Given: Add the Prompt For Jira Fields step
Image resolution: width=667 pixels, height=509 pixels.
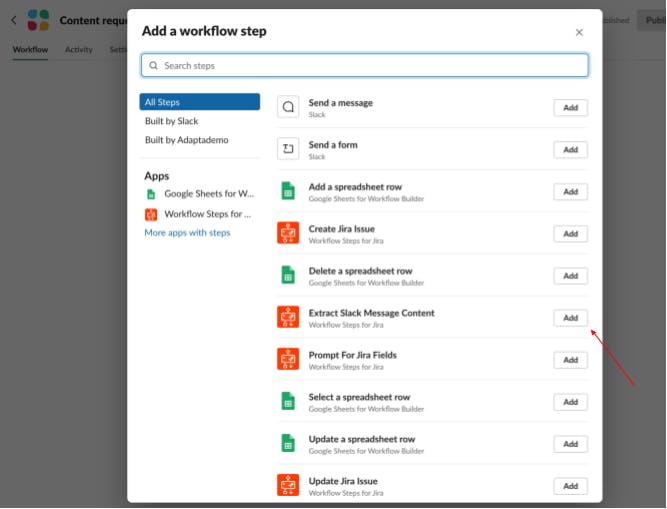Looking at the screenshot, I should (570, 360).
